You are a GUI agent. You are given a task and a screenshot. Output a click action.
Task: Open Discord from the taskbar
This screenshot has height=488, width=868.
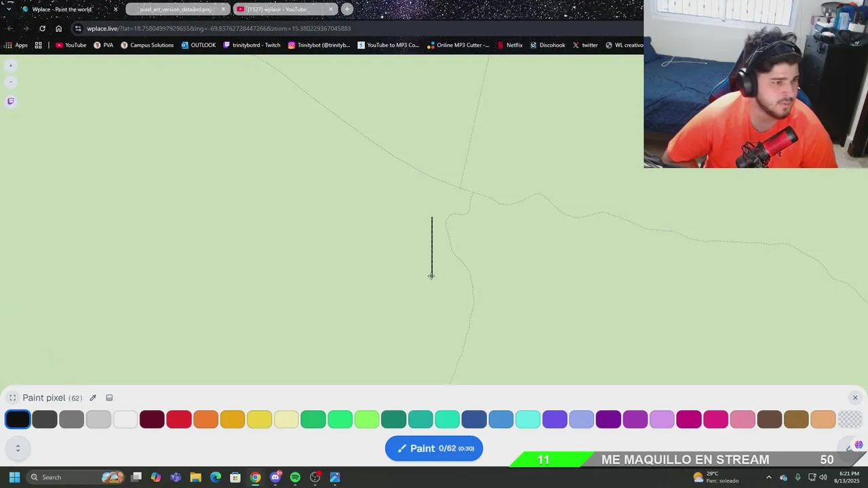pyautogui.click(x=275, y=477)
